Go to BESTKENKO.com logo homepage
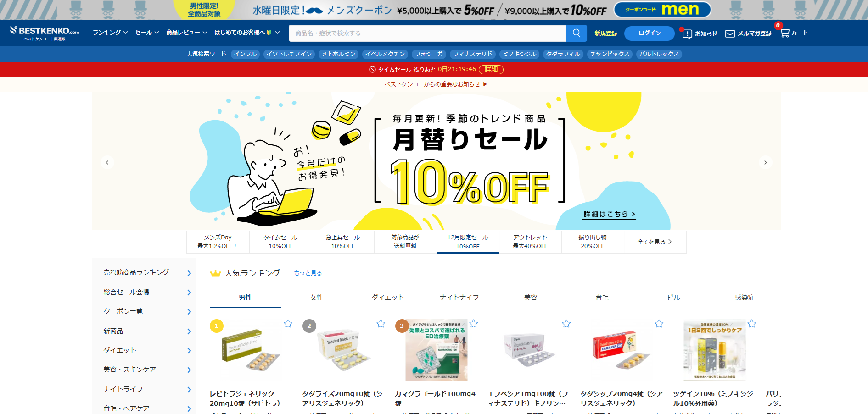This screenshot has height=414, width=868. [x=45, y=33]
